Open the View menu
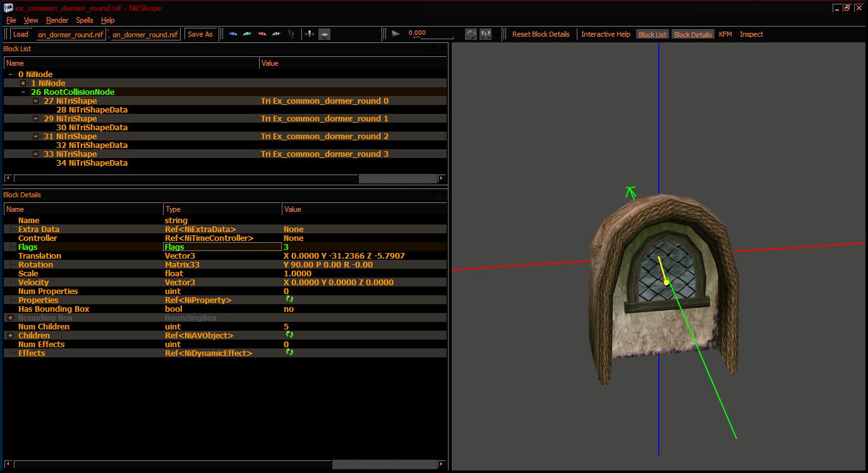The width and height of the screenshot is (868, 473). (x=31, y=20)
